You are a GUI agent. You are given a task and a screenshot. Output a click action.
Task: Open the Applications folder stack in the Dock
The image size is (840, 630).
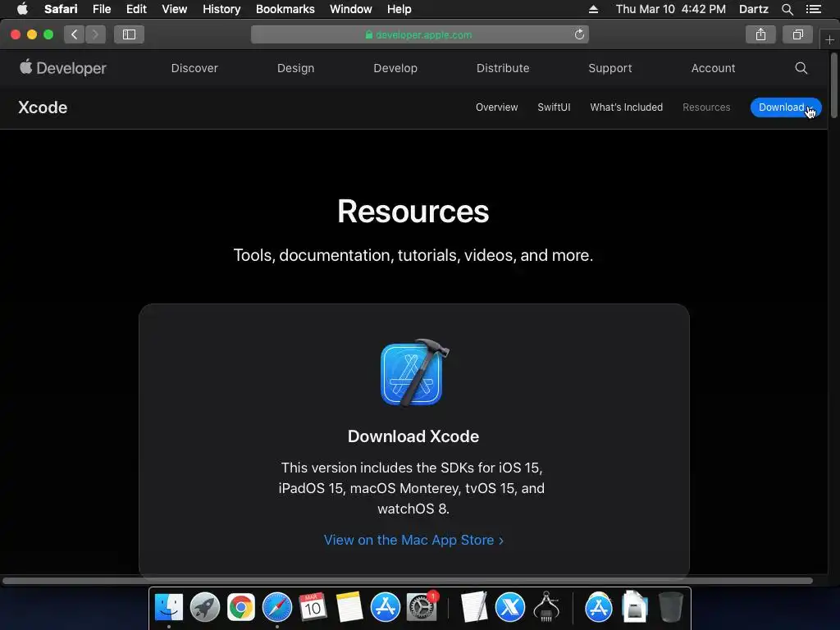598,608
